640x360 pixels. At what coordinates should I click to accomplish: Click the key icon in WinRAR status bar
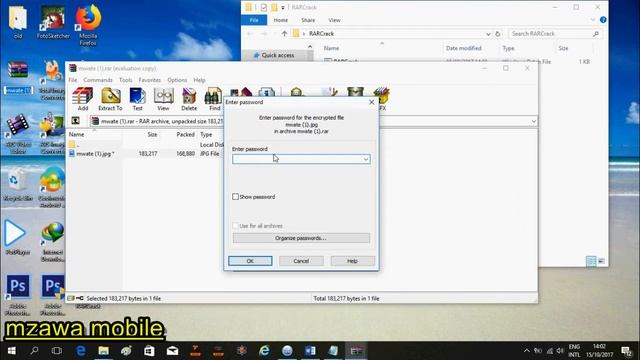(80, 298)
